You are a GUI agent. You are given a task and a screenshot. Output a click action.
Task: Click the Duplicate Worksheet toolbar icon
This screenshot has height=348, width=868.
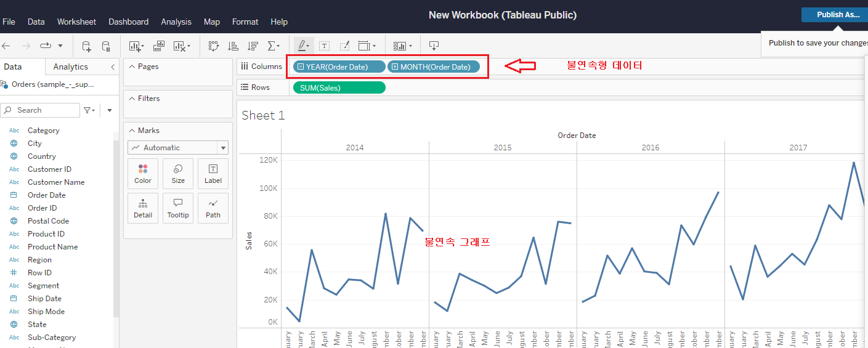[x=158, y=46]
